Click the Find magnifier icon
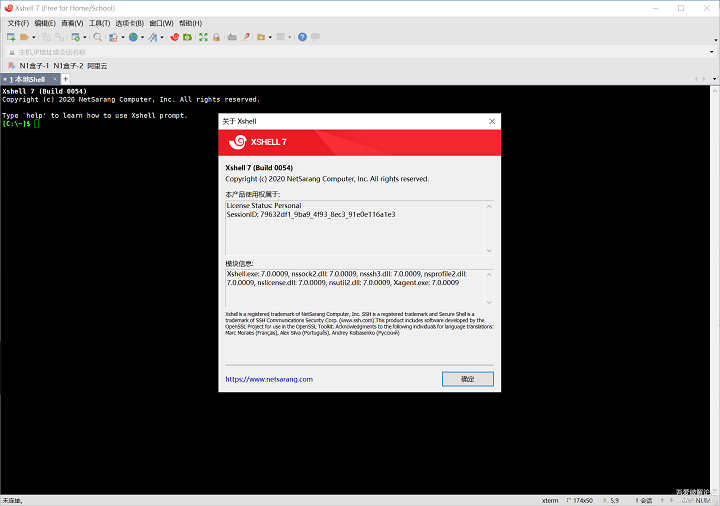 97,37
